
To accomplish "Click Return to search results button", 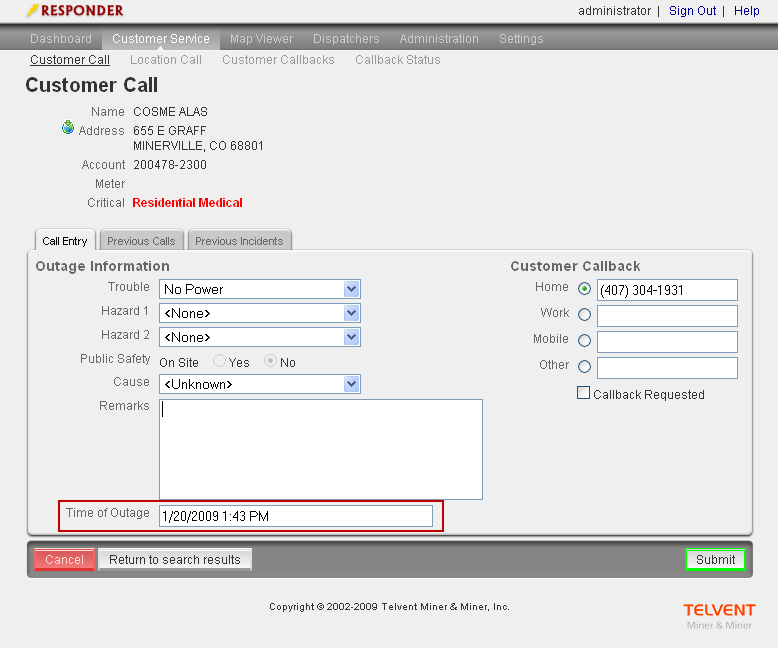I will pyautogui.click(x=175, y=560).
